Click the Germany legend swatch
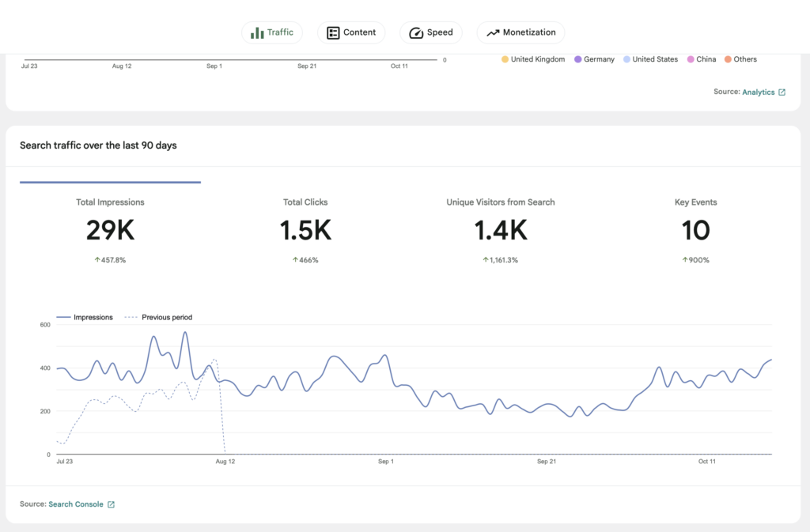The image size is (810, 532). (x=578, y=59)
